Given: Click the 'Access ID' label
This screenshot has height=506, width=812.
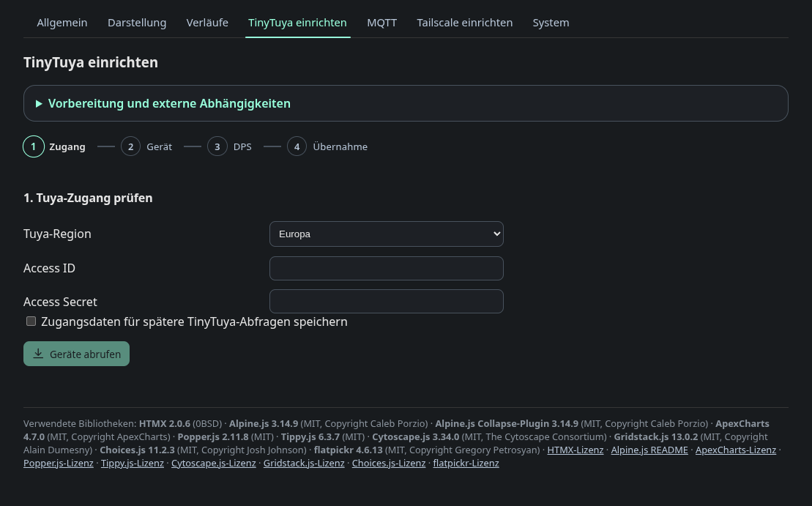Looking at the screenshot, I should (x=49, y=268).
